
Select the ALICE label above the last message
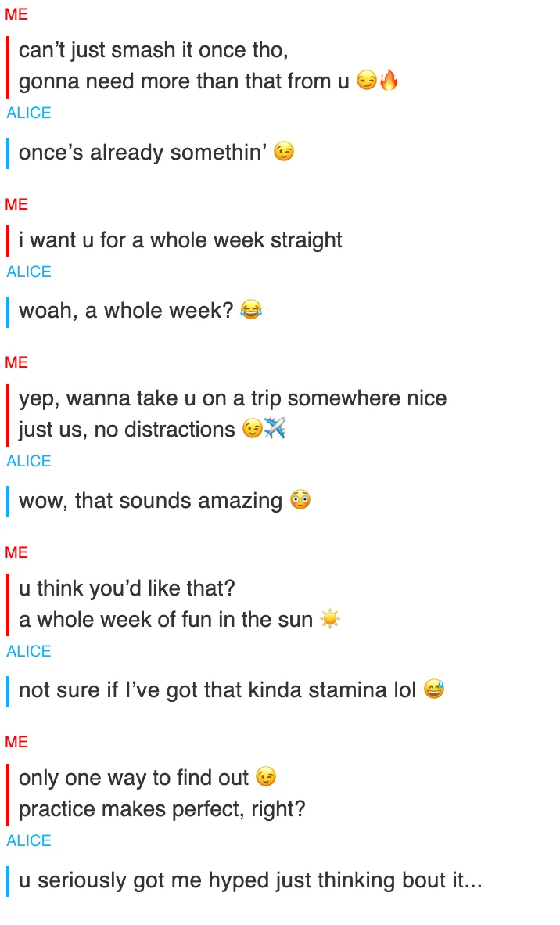29,840
